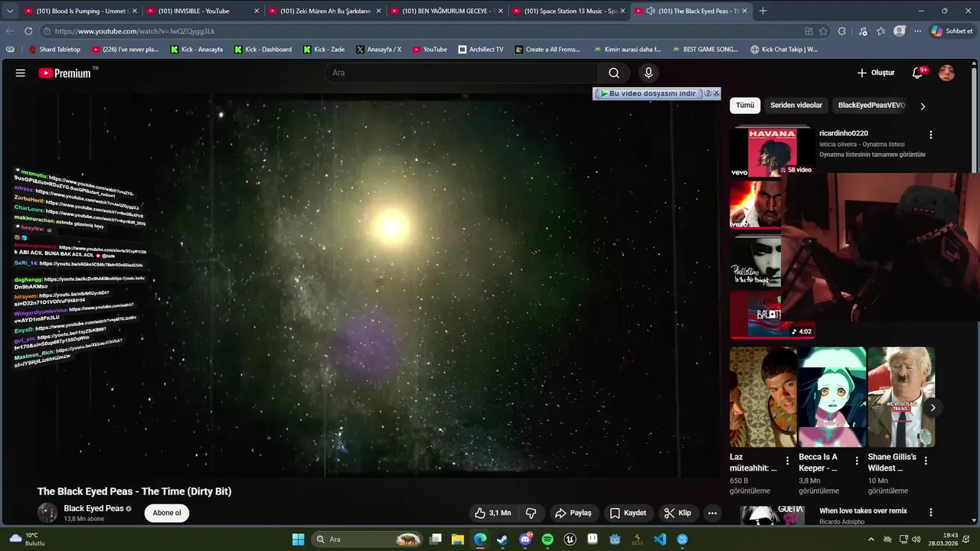Open Discord from the taskbar

pos(525,540)
